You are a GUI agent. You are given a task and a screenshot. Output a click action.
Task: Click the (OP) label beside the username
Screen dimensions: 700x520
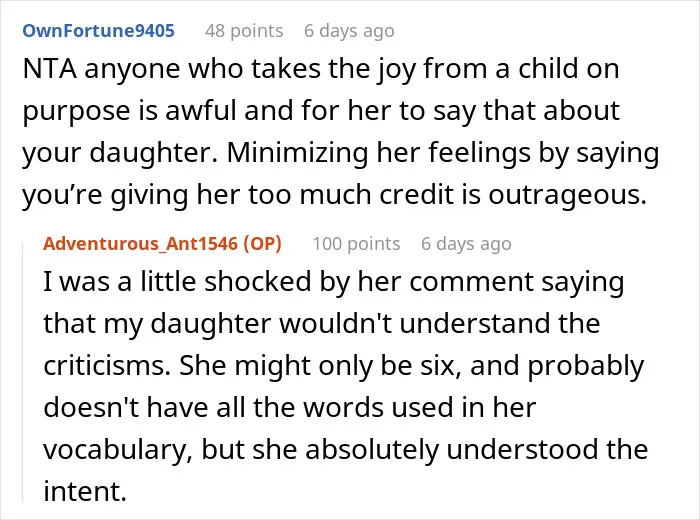(262, 244)
